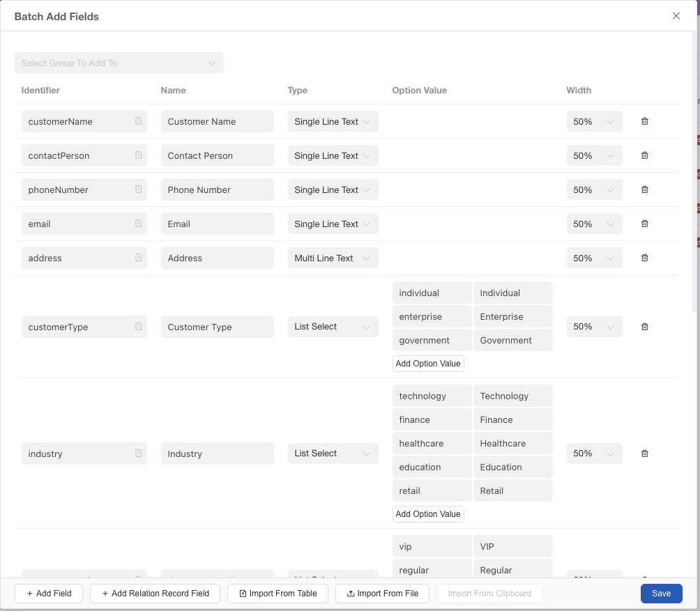Screen dimensions: 700x611
Task: Click the icon inside customerName identifier field
Action: point(138,121)
